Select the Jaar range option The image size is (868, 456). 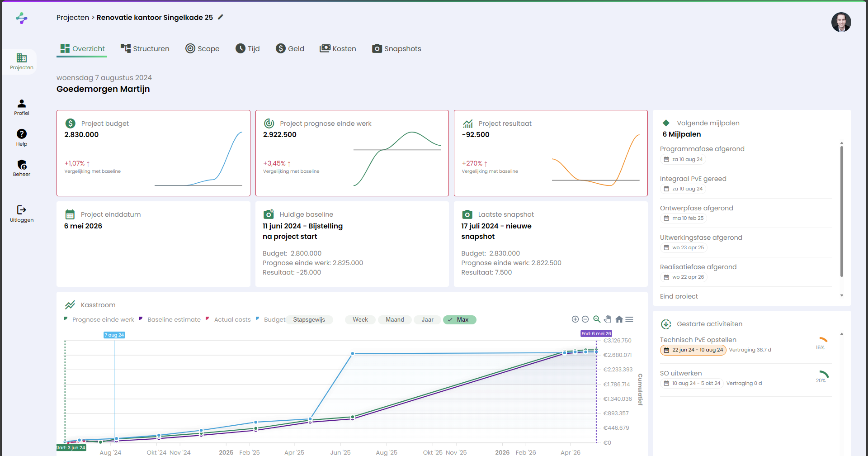[428, 319]
